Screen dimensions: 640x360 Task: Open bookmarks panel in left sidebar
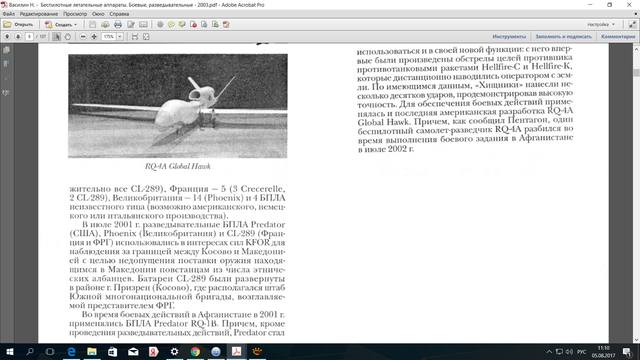[6, 64]
